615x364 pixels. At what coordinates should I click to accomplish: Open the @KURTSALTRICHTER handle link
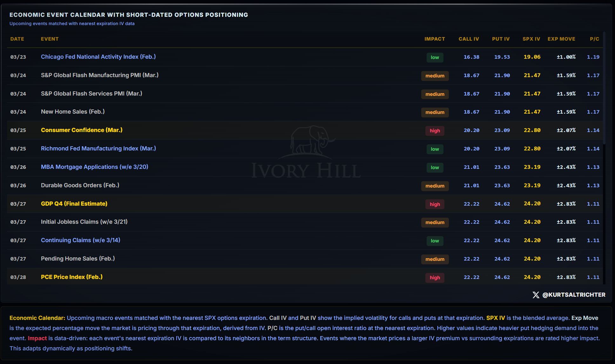574,295
